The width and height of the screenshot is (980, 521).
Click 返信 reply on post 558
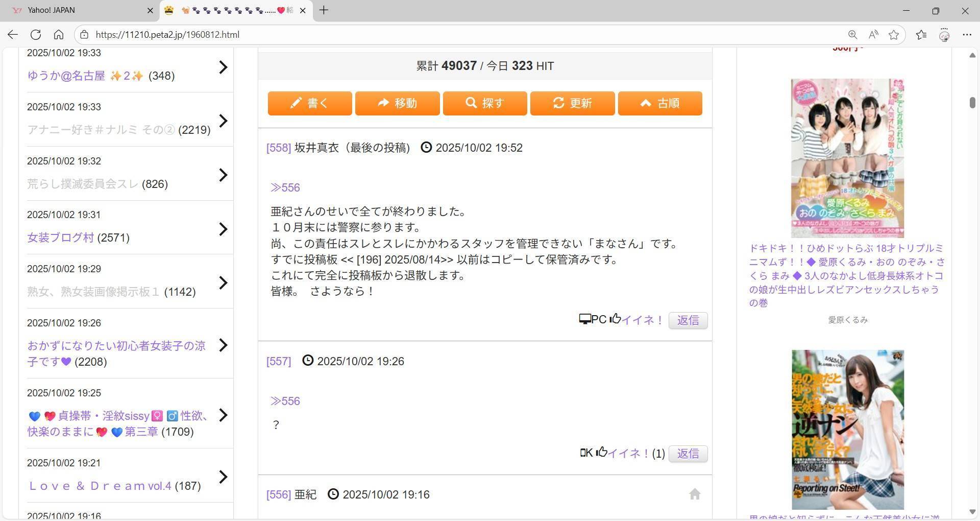pos(688,320)
